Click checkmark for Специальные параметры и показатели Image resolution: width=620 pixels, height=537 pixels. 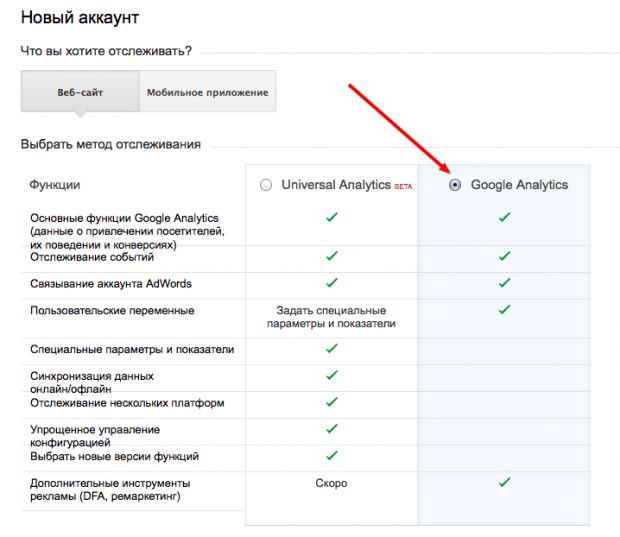[x=332, y=348]
